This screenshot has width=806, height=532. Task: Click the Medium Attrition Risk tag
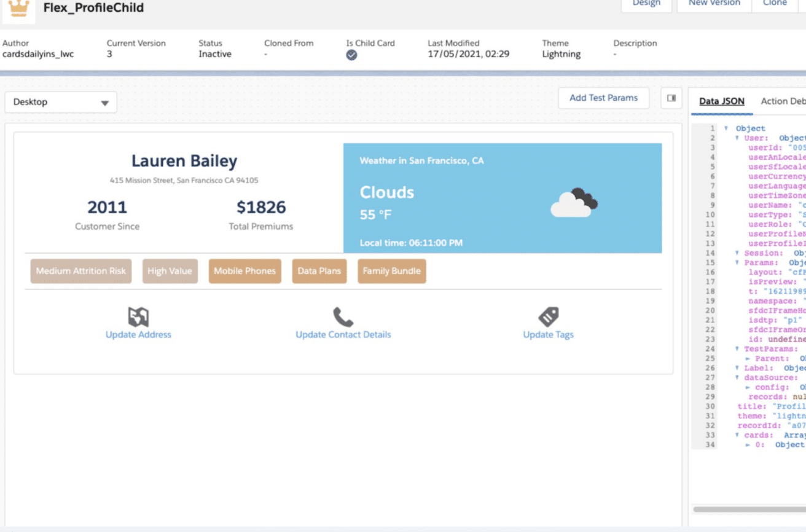pos(81,271)
